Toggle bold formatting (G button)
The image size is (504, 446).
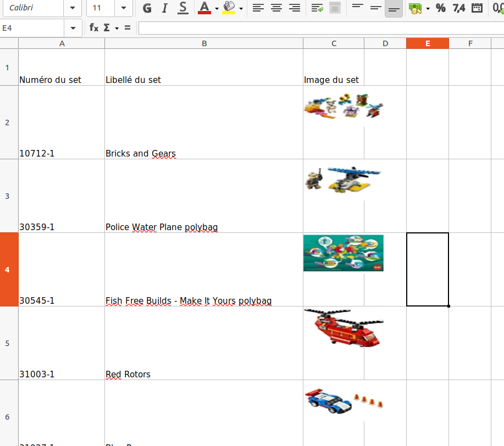point(147,8)
